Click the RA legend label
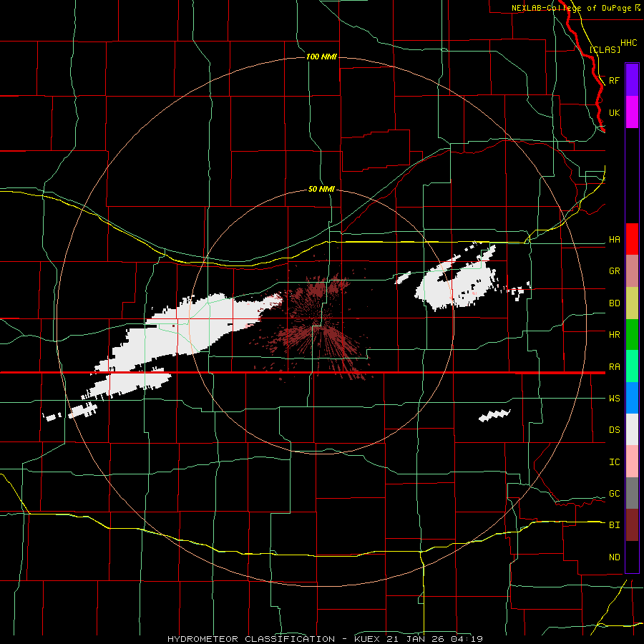644x644 pixels. coord(615,367)
